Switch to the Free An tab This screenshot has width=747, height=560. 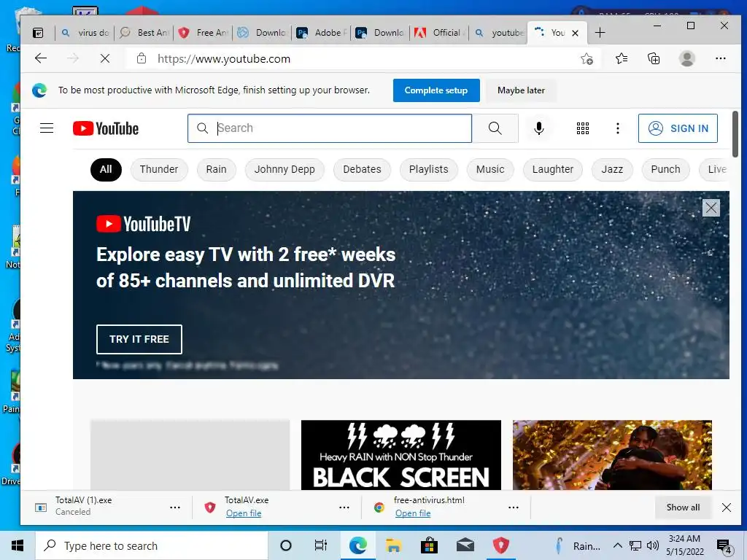coord(204,33)
